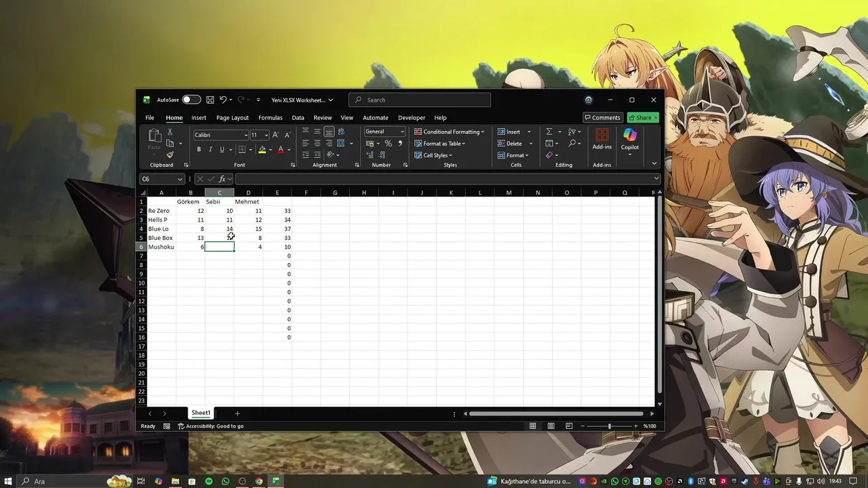
Task: Click Merge & Center icon
Action: [341, 143]
